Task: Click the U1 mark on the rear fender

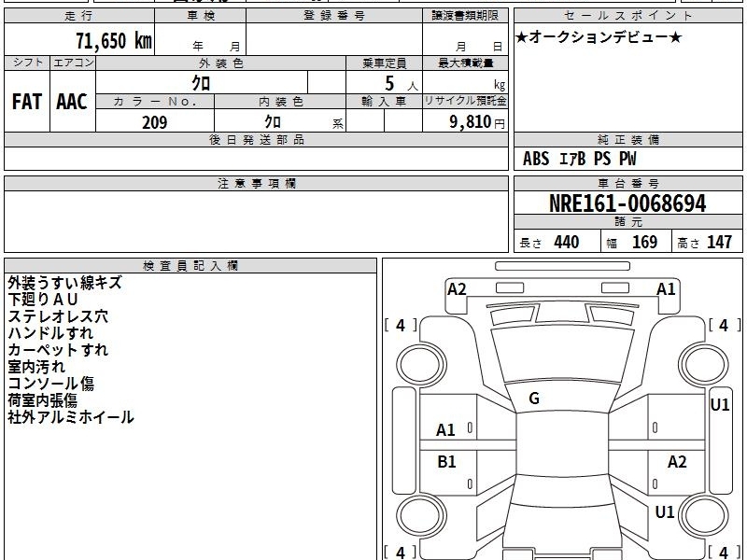Action: click(x=664, y=511)
